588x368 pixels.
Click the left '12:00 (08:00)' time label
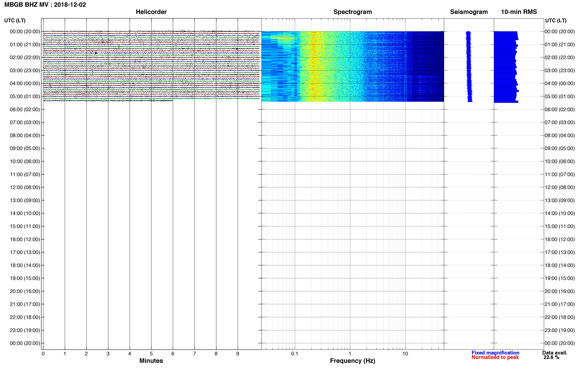coord(25,187)
